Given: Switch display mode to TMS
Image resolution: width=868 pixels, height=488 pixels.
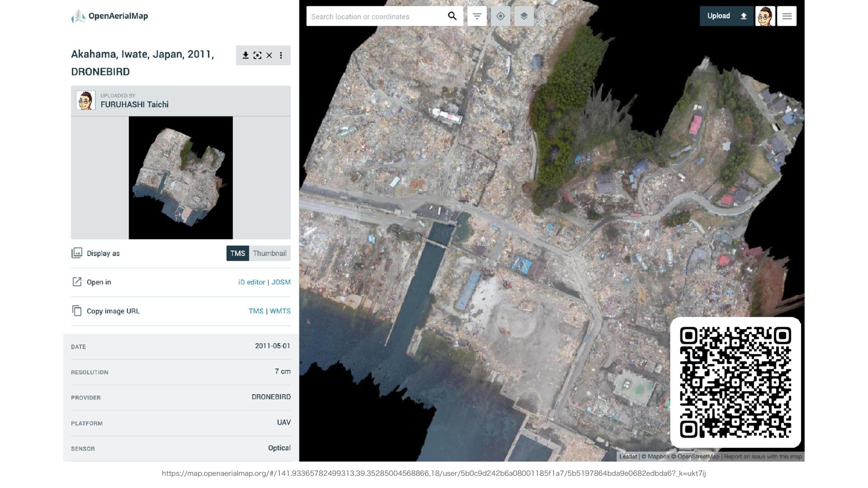Looking at the screenshot, I should 237,253.
